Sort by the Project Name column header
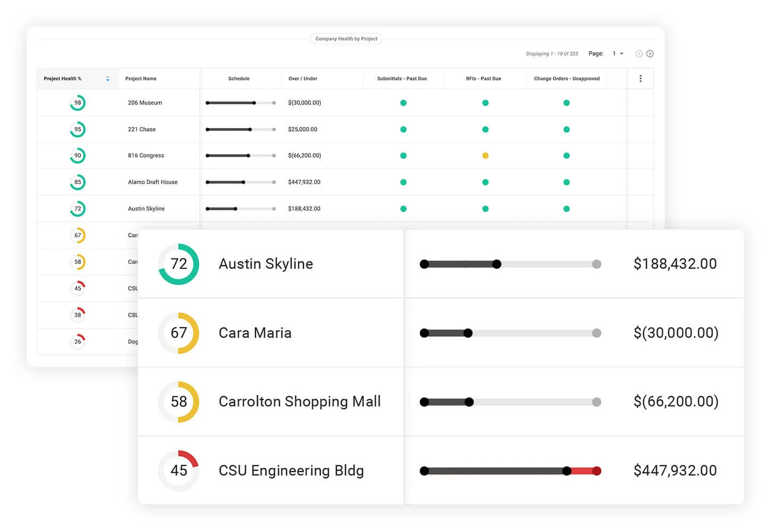 tap(140, 78)
